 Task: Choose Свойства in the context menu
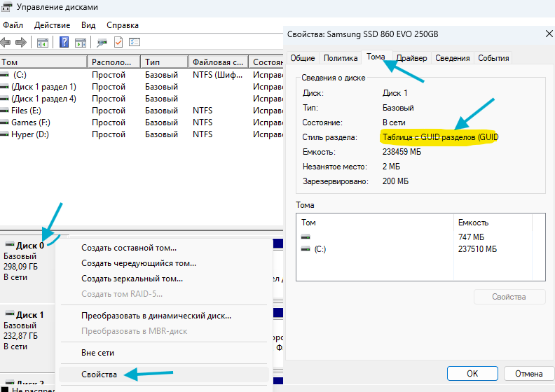99,375
